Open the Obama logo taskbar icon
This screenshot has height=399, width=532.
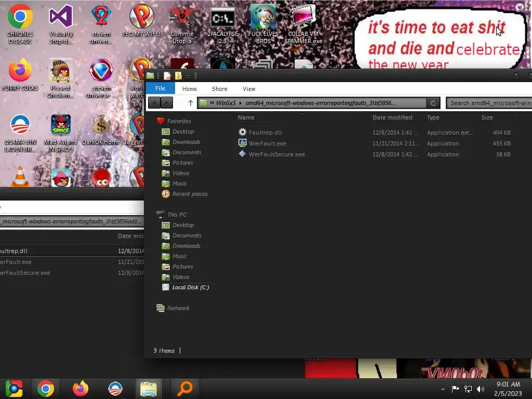click(115, 389)
